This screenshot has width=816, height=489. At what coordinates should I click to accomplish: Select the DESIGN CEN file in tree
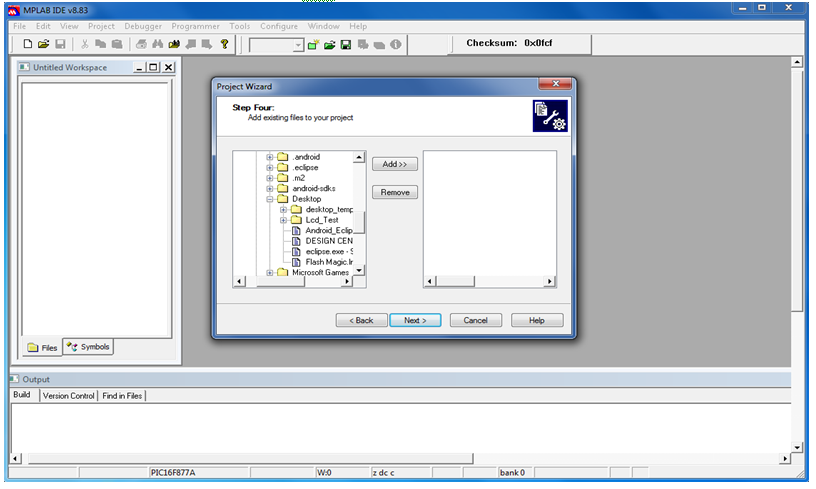click(x=329, y=241)
